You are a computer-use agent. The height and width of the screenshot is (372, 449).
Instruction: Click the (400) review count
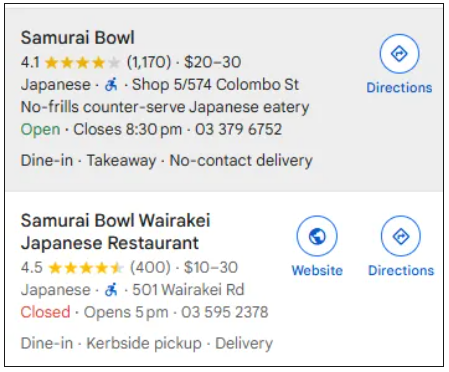[x=150, y=267]
